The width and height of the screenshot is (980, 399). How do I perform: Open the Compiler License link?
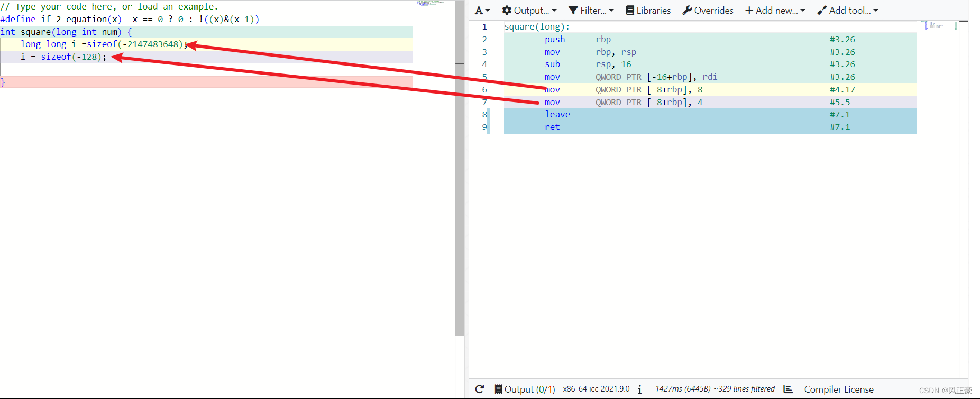point(839,389)
